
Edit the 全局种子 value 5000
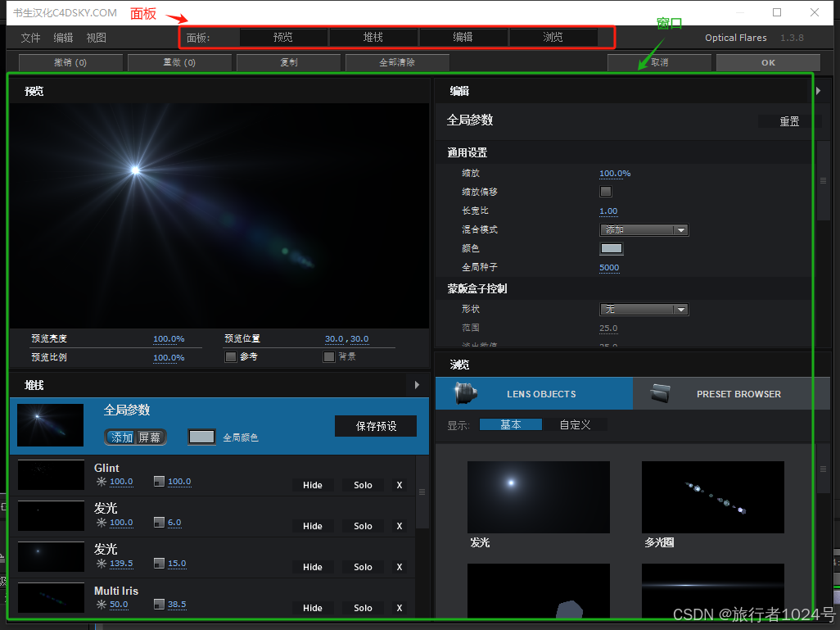pos(609,268)
